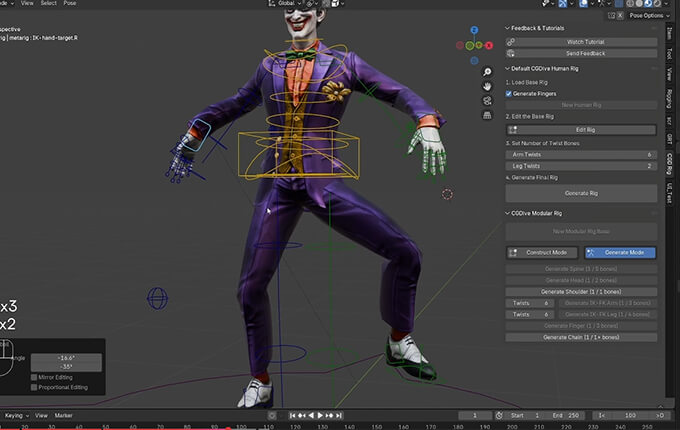The image size is (680, 430).
Task: Click the zoom view magnifier icon
Action: (486, 71)
